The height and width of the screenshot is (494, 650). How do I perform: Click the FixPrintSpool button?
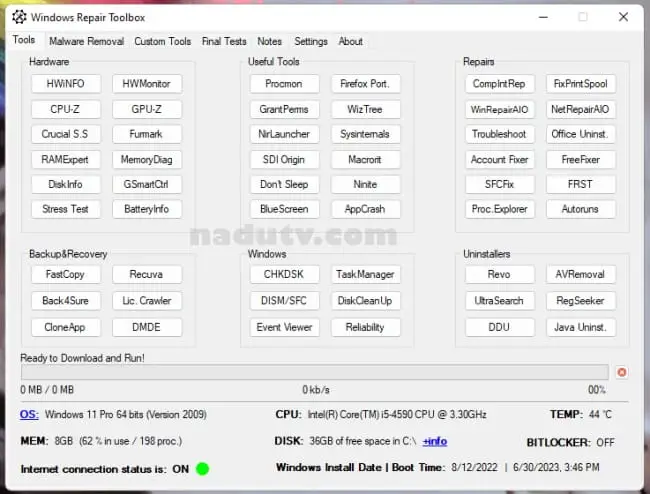580,84
